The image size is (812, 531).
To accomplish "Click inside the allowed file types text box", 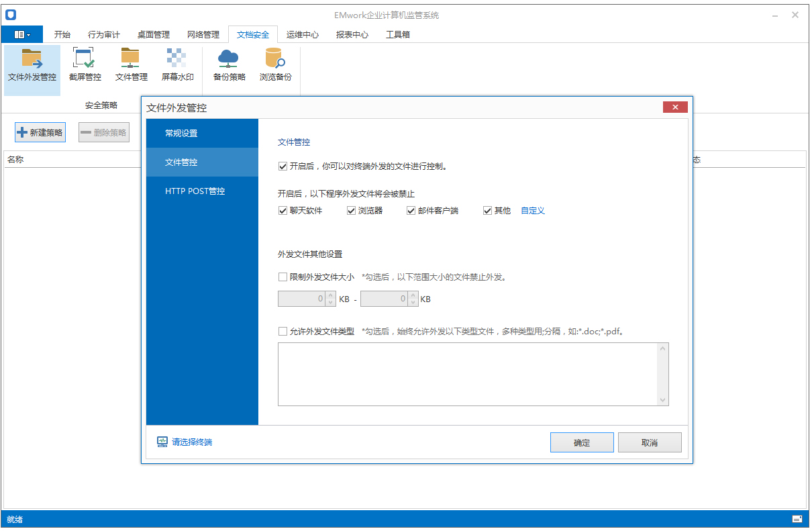I will (467, 374).
